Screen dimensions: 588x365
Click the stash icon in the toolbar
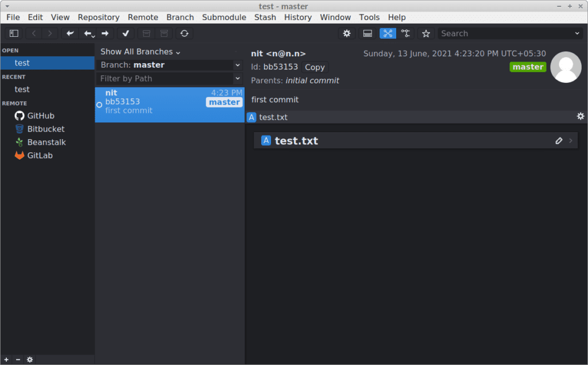point(146,33)
